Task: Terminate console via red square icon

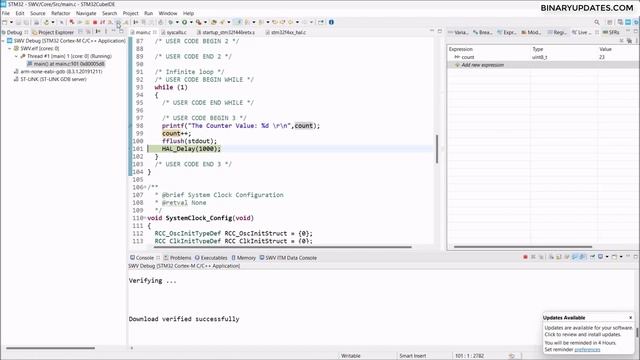Action: coord(525,257)
